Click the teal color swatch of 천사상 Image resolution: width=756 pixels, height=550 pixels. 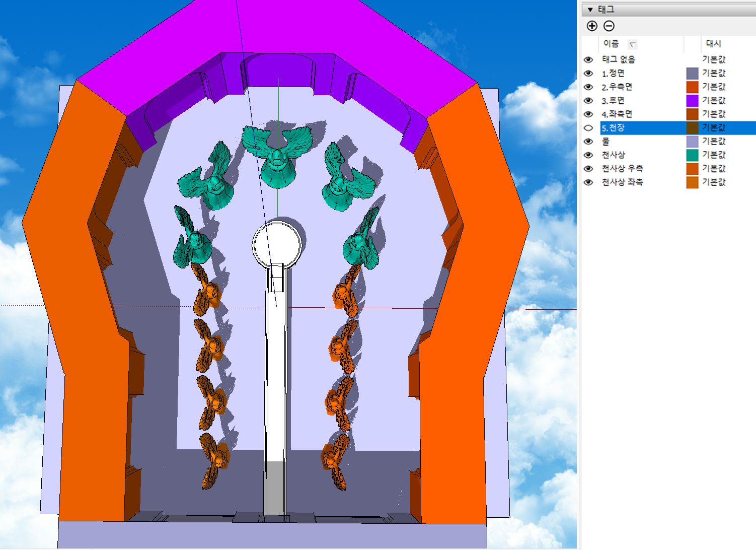click(x=692, y=155)
